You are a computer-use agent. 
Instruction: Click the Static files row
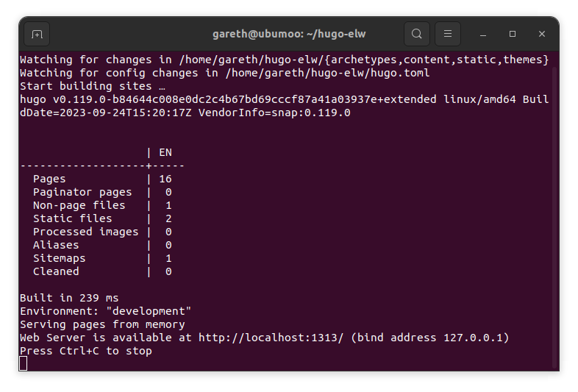click(x=102, y=218)
